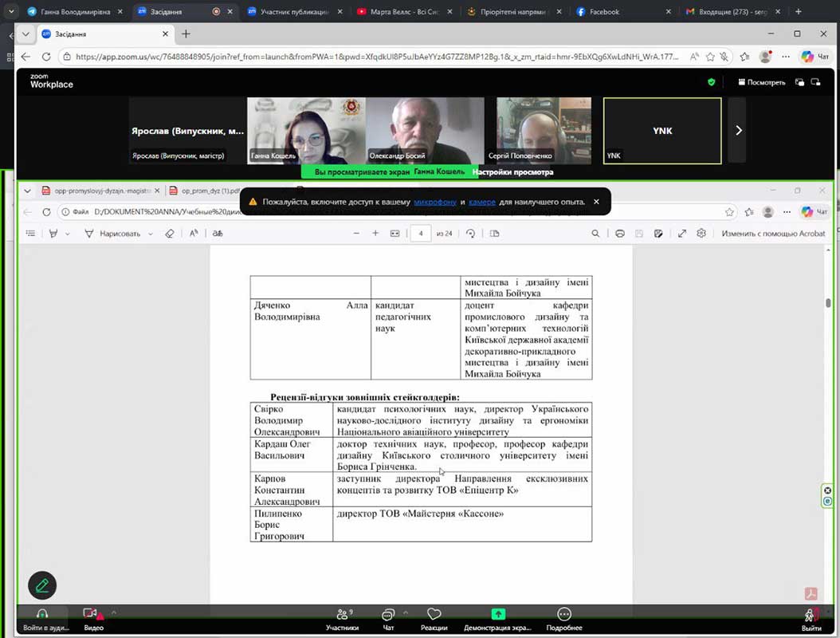Image resolution: width=840 pixels, height=638 pixels.
Task: Click the microphone (микрофону) access link
Action: pos(435,202)
